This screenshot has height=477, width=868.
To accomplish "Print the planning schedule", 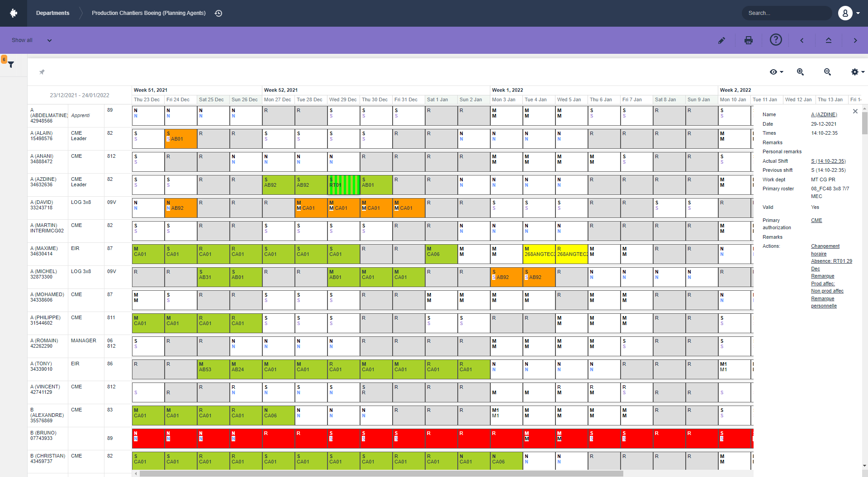I will [x=749, y=40].
